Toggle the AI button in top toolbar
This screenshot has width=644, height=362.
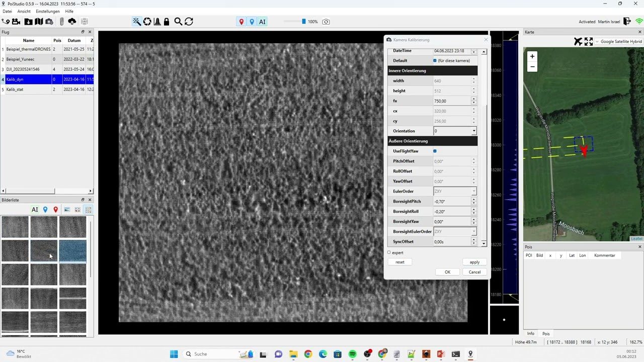[262, 22]
